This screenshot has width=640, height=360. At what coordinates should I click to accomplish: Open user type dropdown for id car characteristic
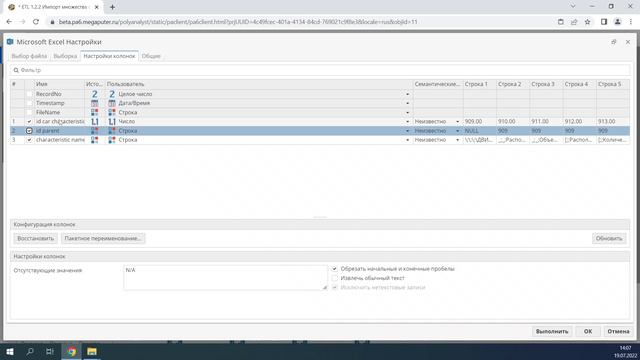[x=407, y=122]
